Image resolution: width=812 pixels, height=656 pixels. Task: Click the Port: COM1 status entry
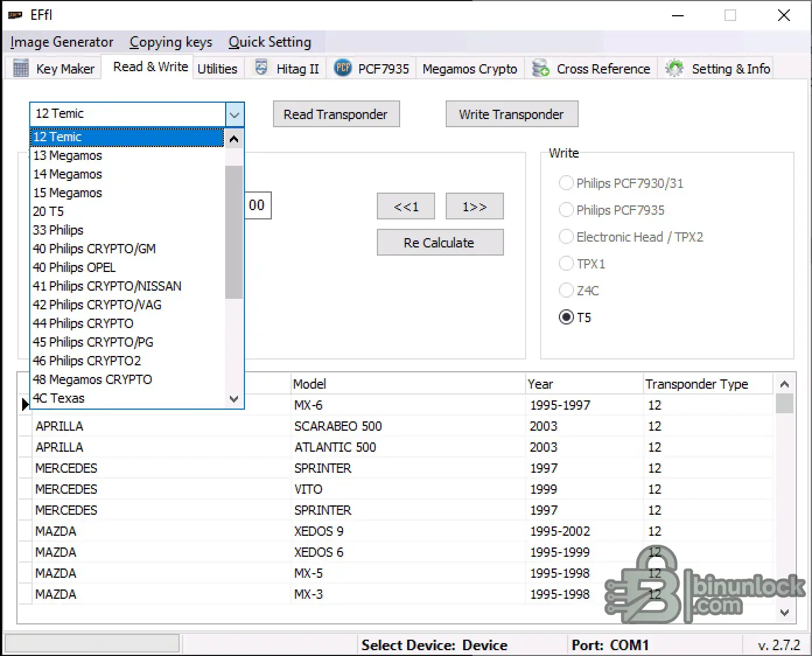[610, 645]
